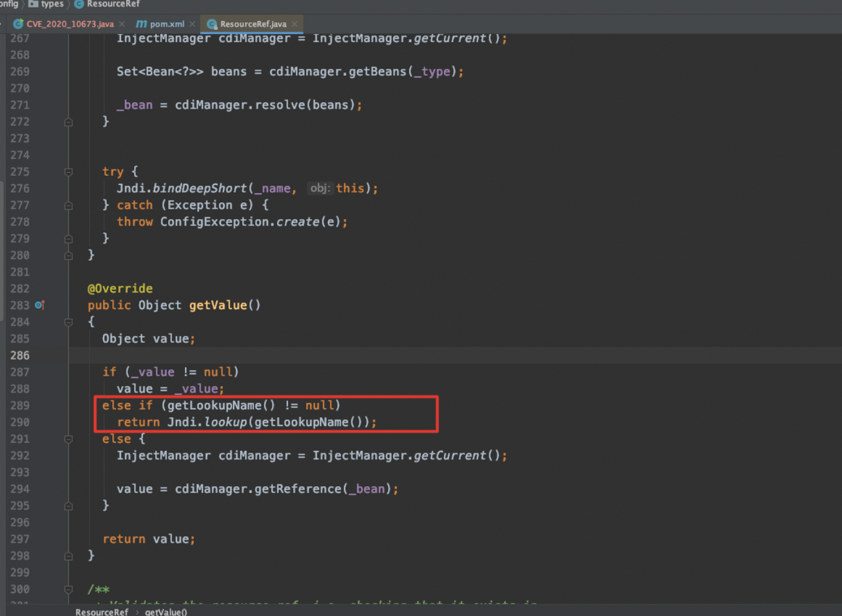Close the CVE_2020_10673.java tab
842x616 pixels.
[122, 24]
